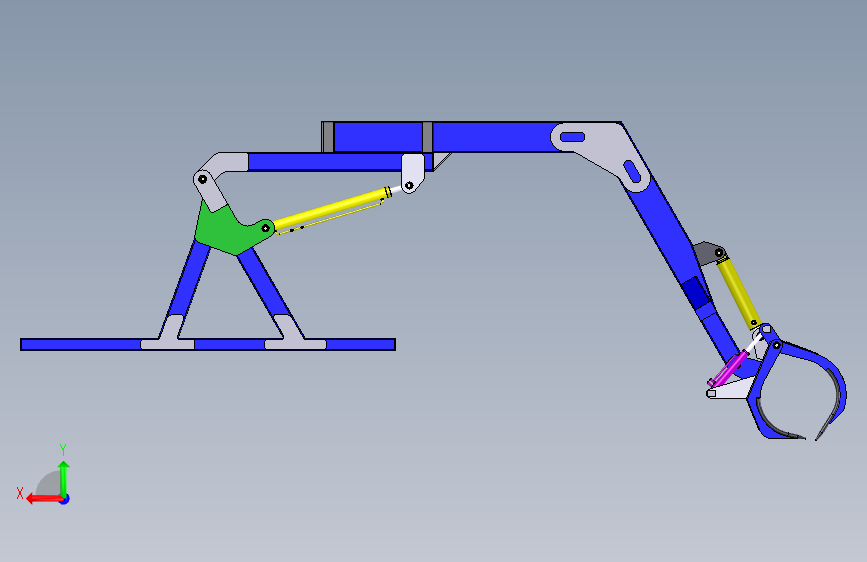Pick the dark blue patch on the diagonal boom

697,293
